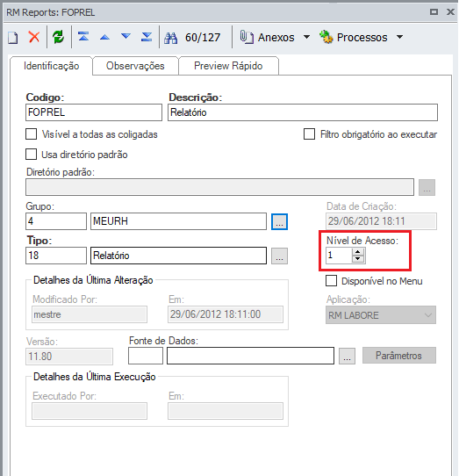The width and height of the screenshot is (459, 476).
Task: Refresh the record with the green arrows icon
Action: tap(58, 38)
